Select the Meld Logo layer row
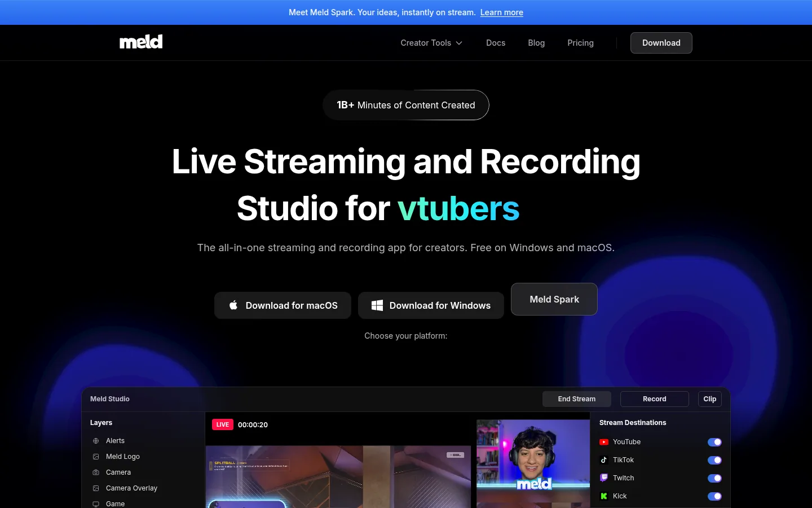 tap(143, 457)
